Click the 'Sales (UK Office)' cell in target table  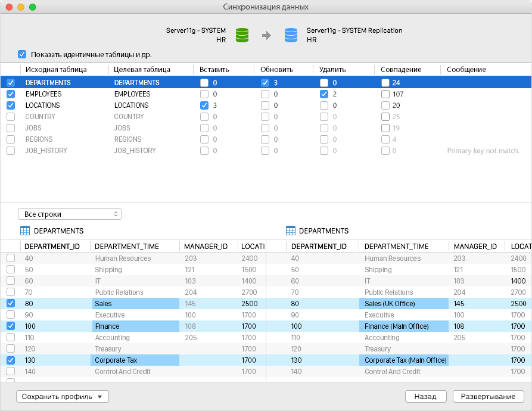coord(390,304)
